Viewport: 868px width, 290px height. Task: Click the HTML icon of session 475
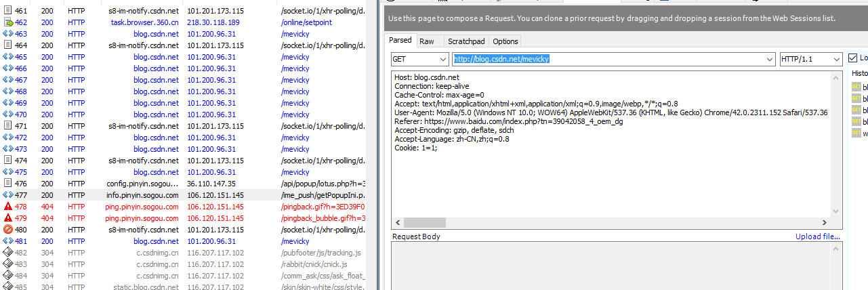7,172
